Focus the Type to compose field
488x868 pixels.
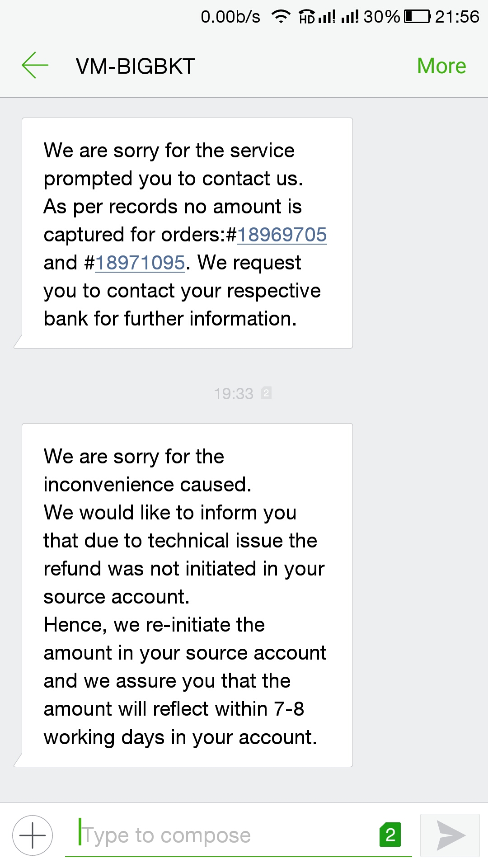(x=226, y=835)
